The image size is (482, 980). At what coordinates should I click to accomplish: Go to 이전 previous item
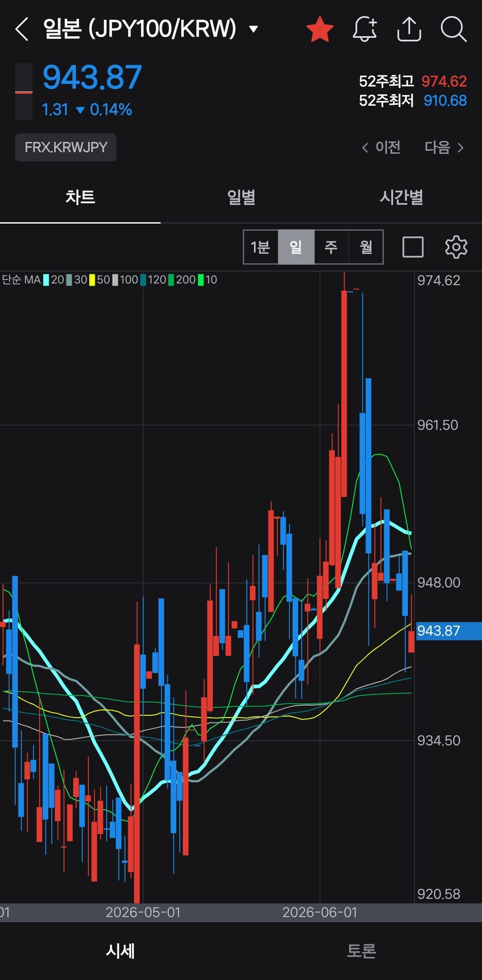(x=381, y=147)
